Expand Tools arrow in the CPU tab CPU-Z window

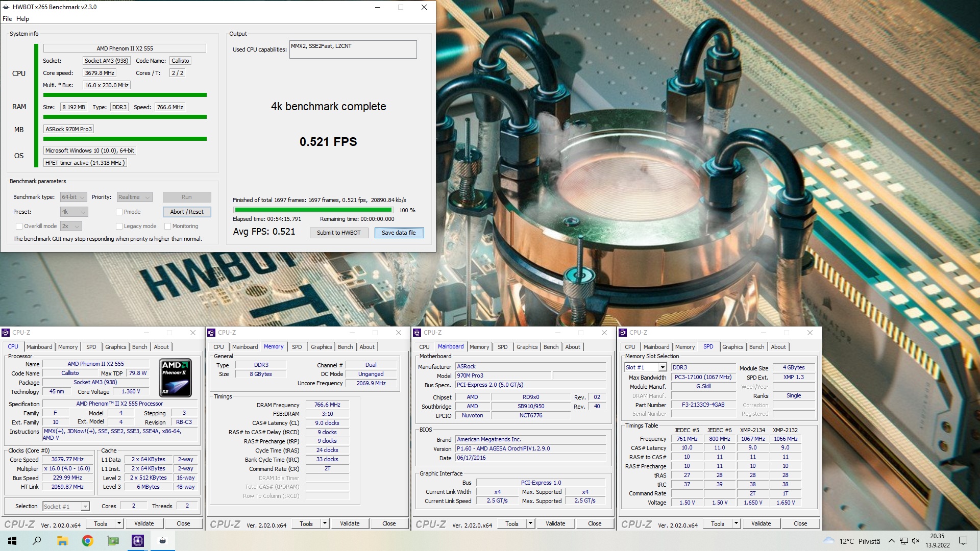[x=119, y=523]
